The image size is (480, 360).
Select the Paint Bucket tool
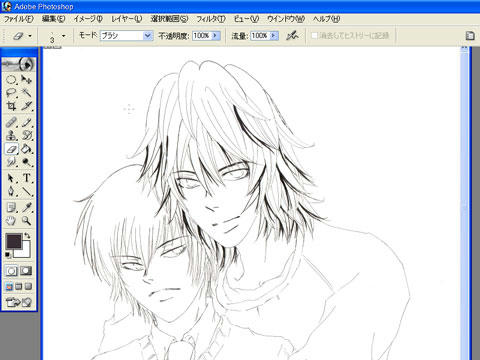pos(26,149)
